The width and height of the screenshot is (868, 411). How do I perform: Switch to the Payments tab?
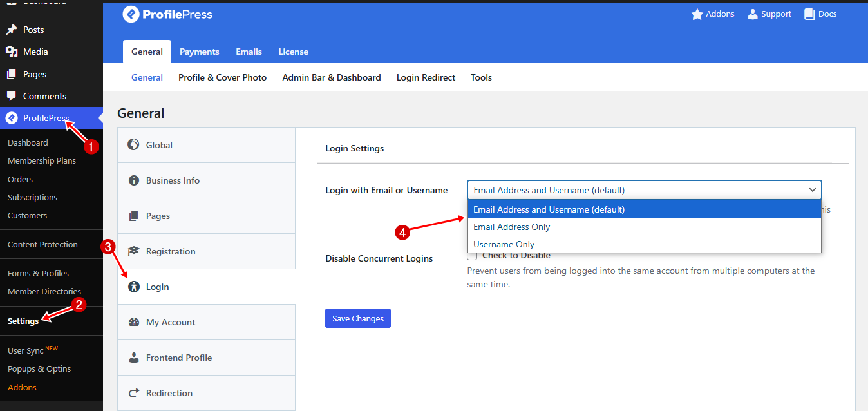coord(200,52)
